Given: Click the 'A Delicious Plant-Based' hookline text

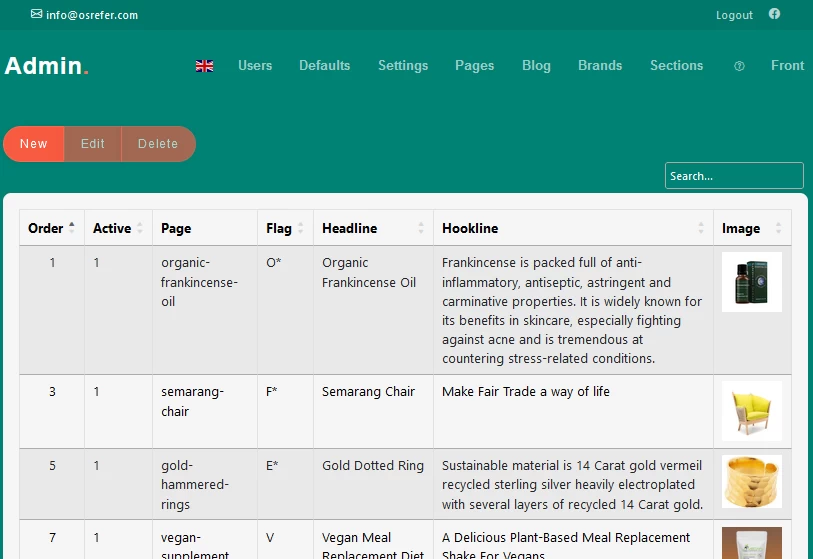Looking at the screenshot, I should [566, 546].
